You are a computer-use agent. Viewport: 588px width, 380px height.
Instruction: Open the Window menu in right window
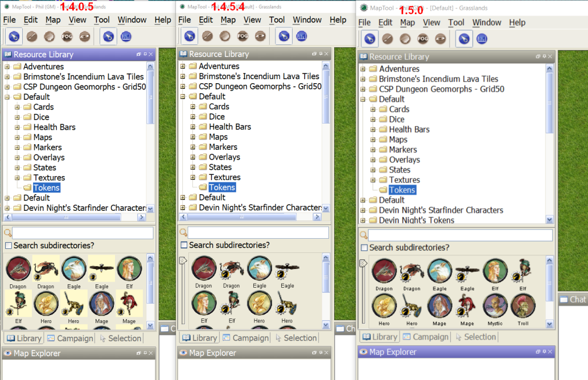(x=486, y=23)
